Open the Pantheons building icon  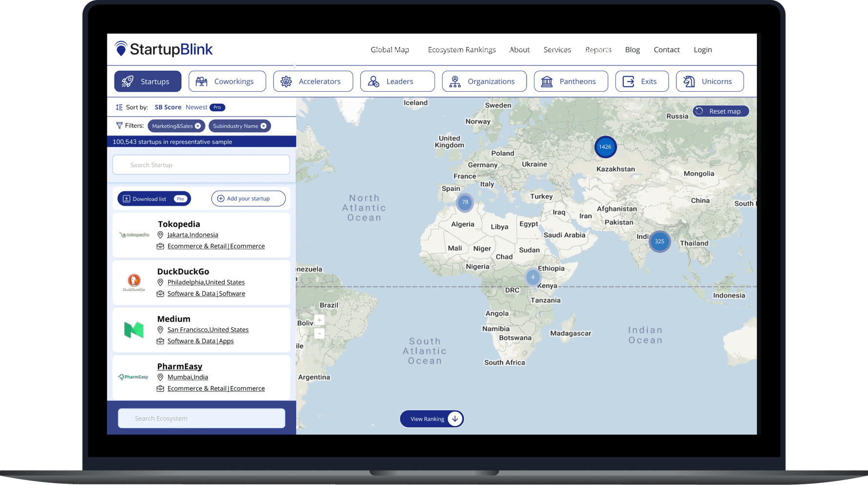[x=547, y=81]
